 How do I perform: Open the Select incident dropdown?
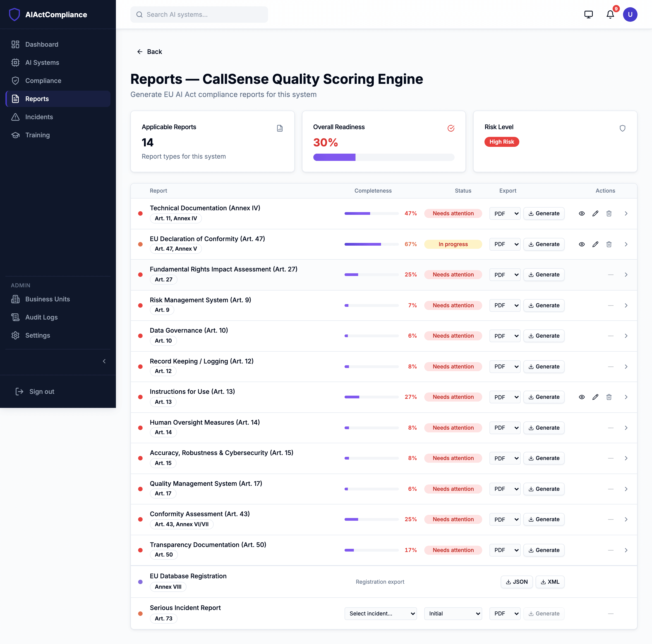(x=381, y=613)
